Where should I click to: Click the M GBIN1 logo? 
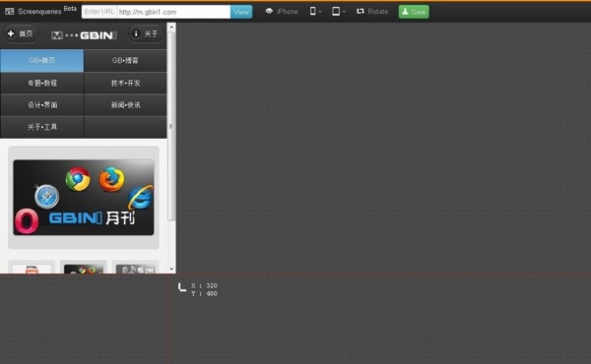pos(84,35)
